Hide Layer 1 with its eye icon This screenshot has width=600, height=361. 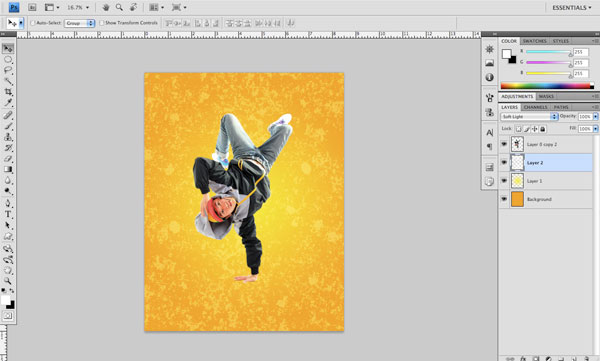(x=504, y=180)
